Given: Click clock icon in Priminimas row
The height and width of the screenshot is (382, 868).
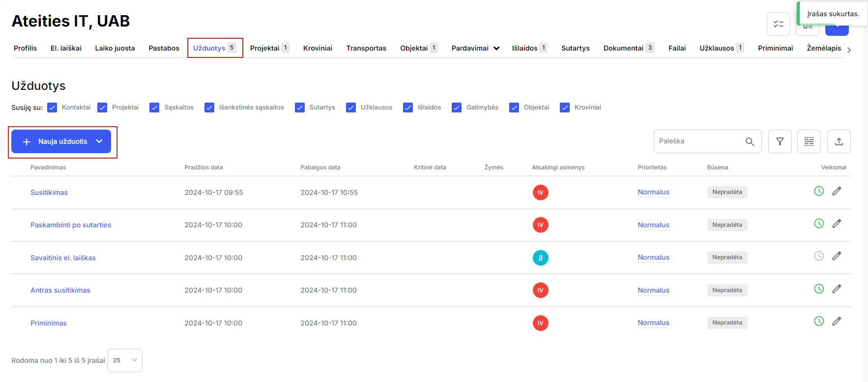Looking at the screenshot, I should pos(819,321).
